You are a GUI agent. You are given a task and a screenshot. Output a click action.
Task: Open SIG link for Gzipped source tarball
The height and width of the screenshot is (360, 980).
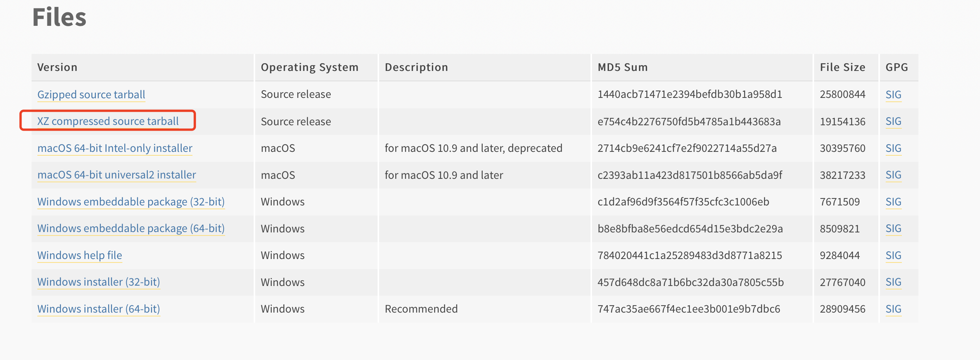click(x=893, y=94)
